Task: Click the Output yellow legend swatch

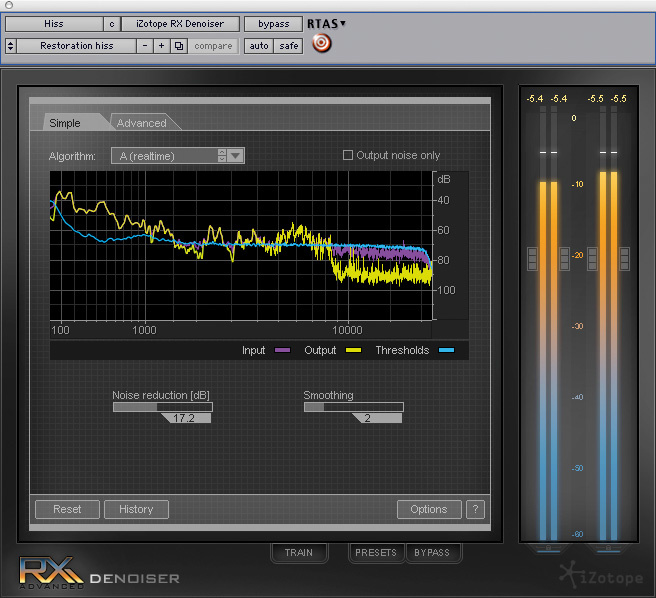Action: (x=354, y=350)
